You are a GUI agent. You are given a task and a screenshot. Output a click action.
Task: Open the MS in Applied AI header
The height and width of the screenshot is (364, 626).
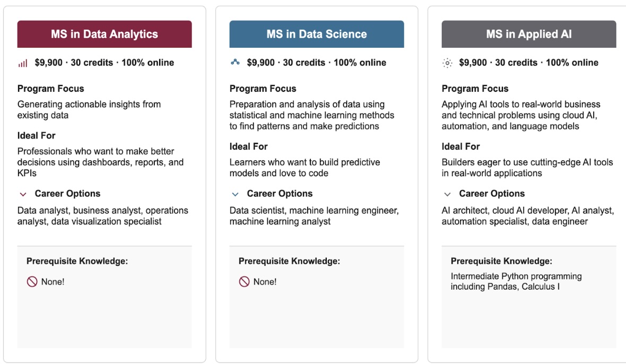click(x=529, y=34)
